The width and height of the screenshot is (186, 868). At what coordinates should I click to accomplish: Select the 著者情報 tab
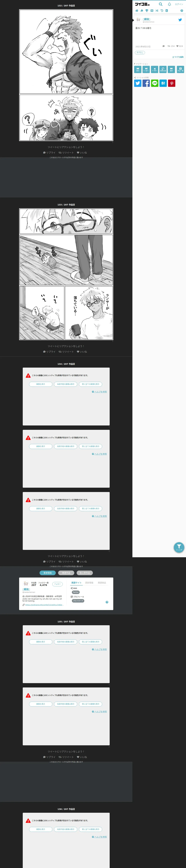pyautogui.click(x=48, y=573)
